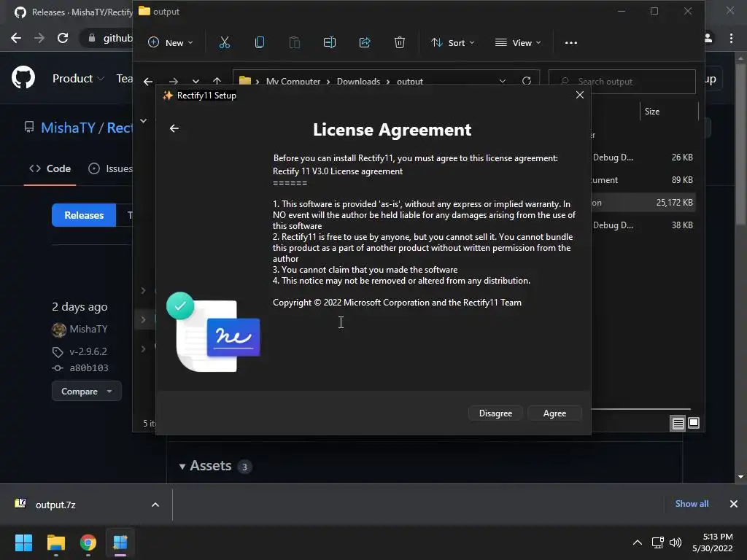This screenshot has height=560, width=747.
Task: Open the Code tab on GitHub
Action: click(50, 168)
